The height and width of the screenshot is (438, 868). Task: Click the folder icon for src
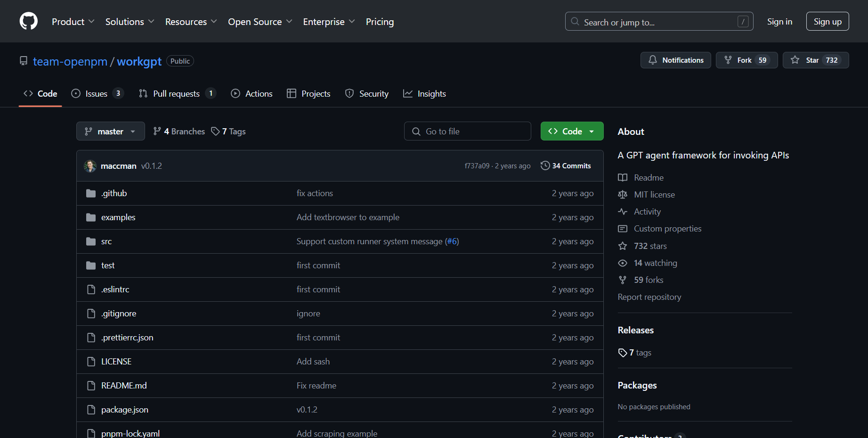point(91,241)
